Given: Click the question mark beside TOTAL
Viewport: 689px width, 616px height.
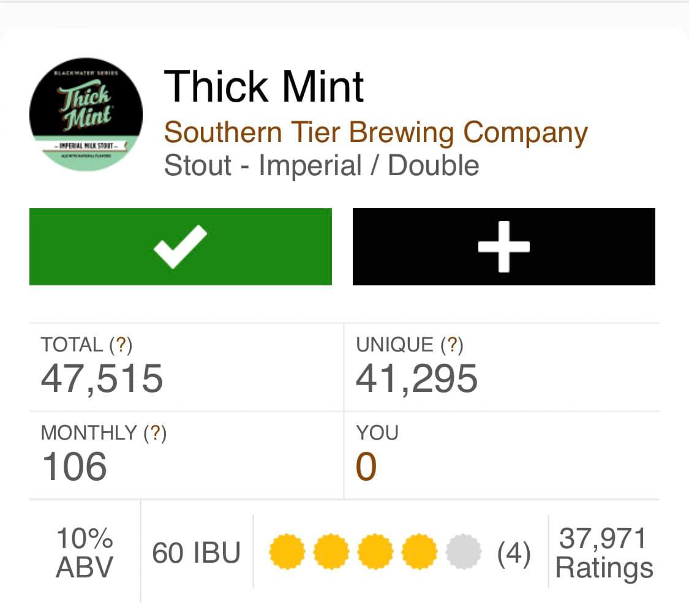Looking at the screenshot, I should [x=121, y=345].
